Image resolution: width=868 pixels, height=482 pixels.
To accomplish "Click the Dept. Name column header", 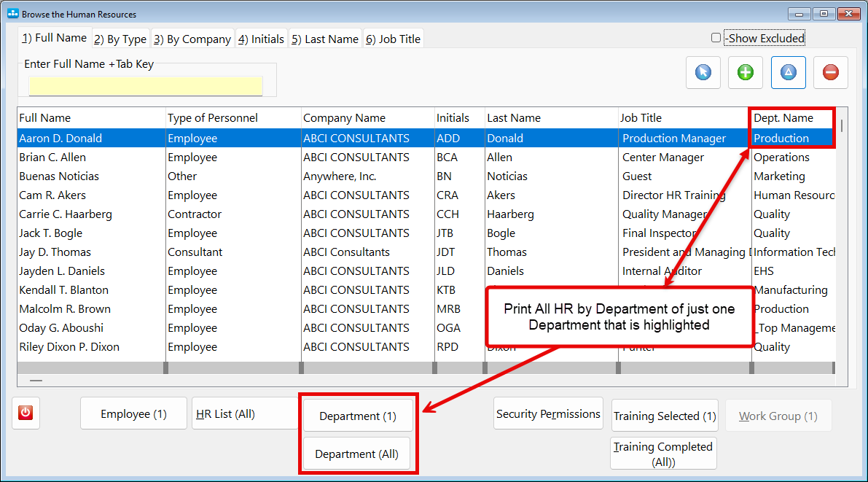I will [793, 118].
